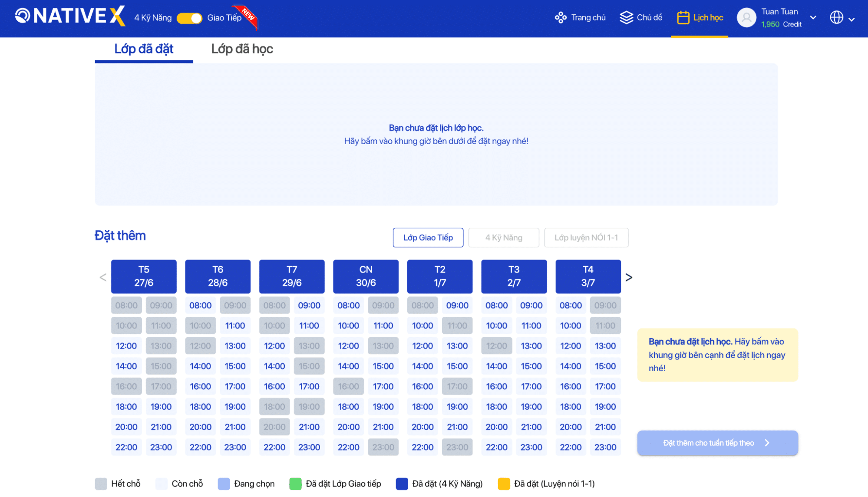Image resolution: width=868 pixels, height=497 pixels.
Task: Click the green Đã đặt Lớp Giao tiếp swatch
Action: [x=295, y=484]
